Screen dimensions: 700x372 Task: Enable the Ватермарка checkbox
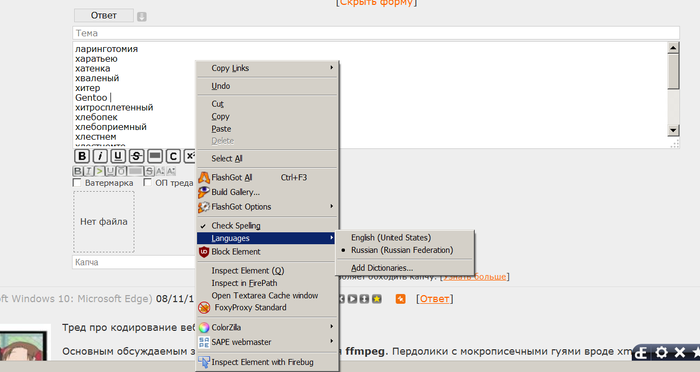point(77,183)
